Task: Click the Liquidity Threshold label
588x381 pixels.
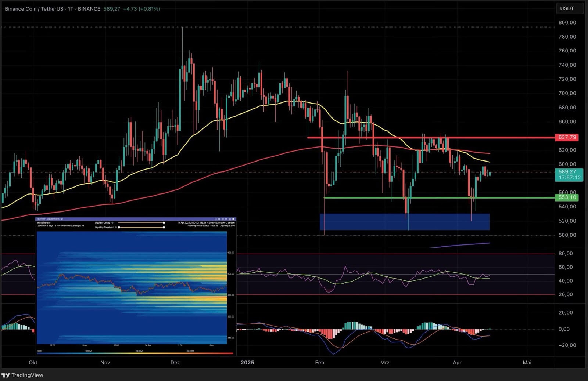Action: point(104,227)
